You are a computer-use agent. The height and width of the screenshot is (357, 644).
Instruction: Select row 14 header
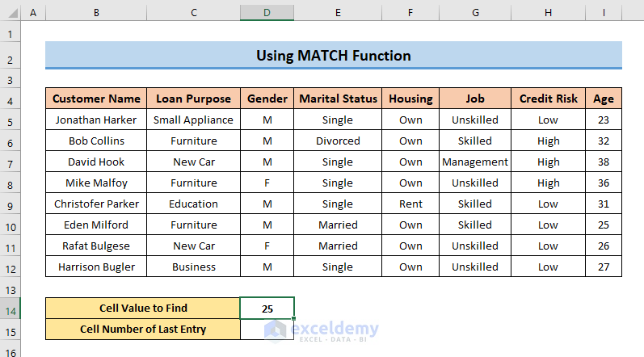(x=10, y=308)
